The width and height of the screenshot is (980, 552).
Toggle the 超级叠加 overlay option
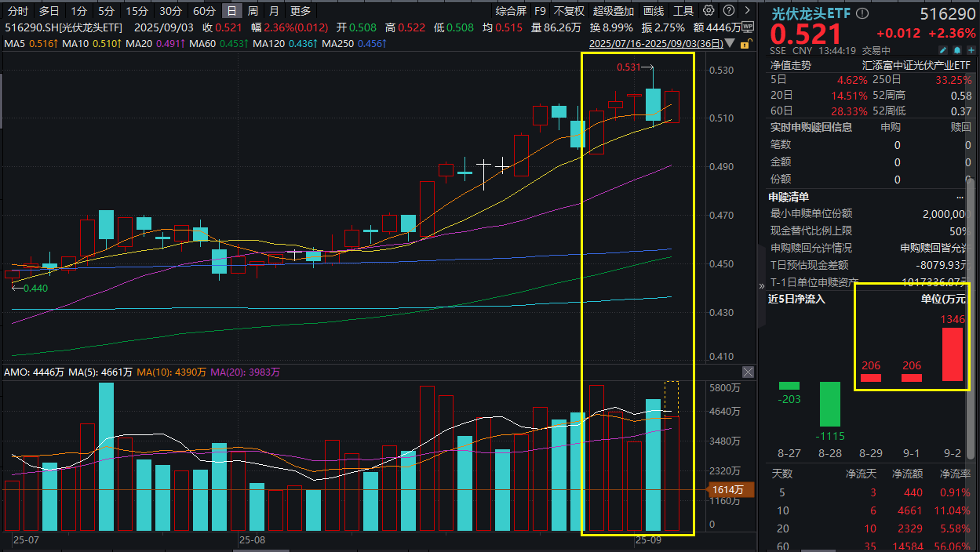(614, 11)
